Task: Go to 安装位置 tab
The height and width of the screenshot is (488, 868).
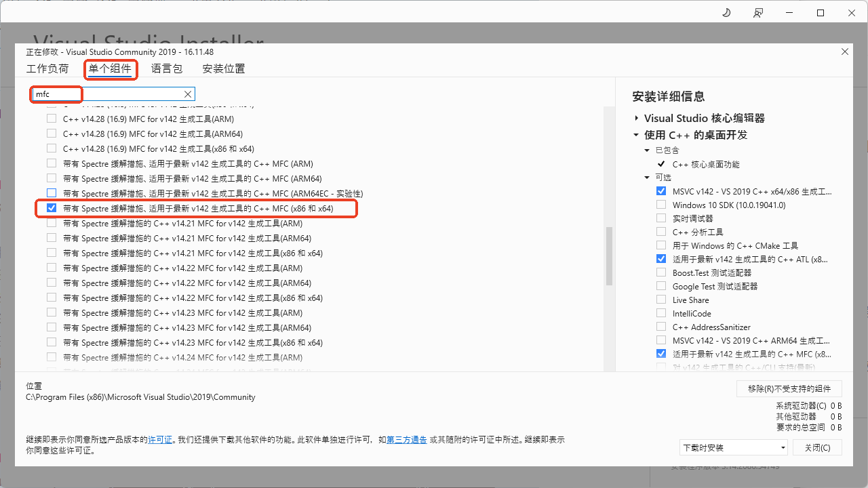Action: (x=224, y=68)
